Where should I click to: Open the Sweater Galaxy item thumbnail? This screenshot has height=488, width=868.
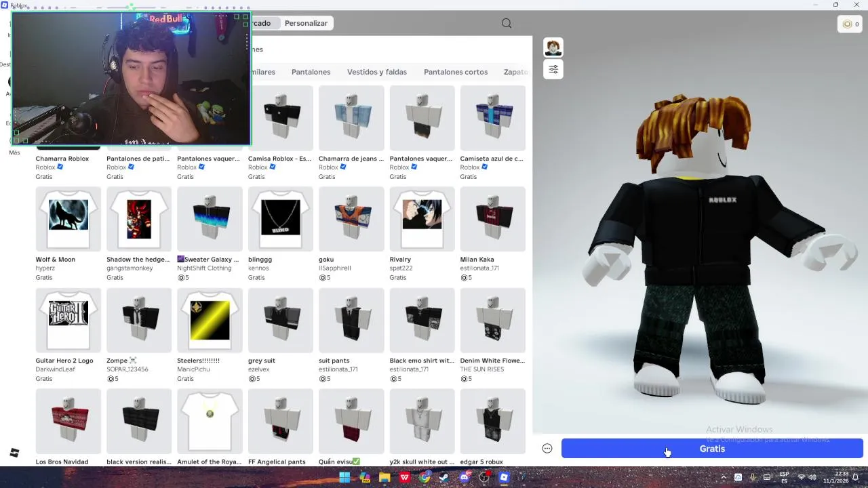pyautogui.click(x=210, y=219)
